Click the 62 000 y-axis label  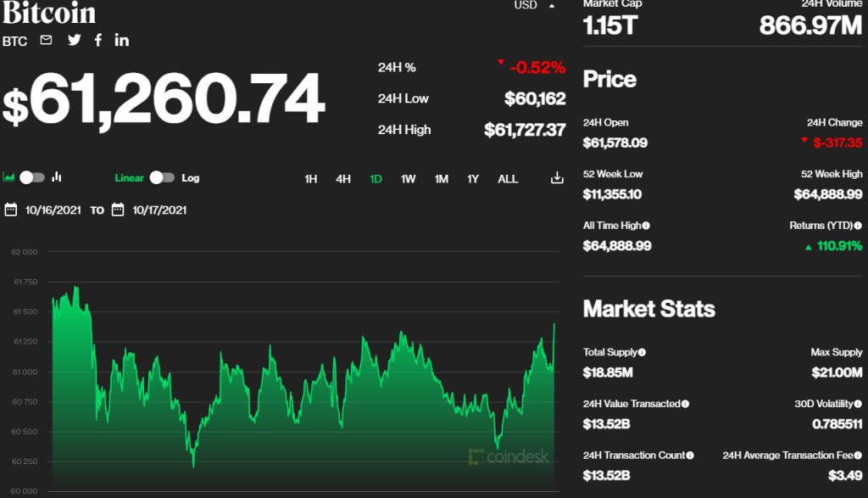coord(25,252)
